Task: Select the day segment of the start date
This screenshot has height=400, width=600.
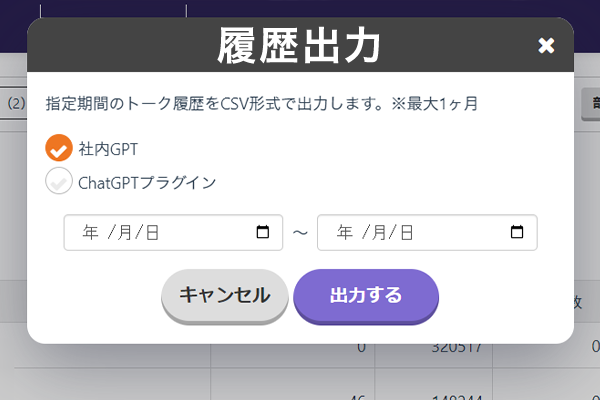Action: click(x=152, y=233)
